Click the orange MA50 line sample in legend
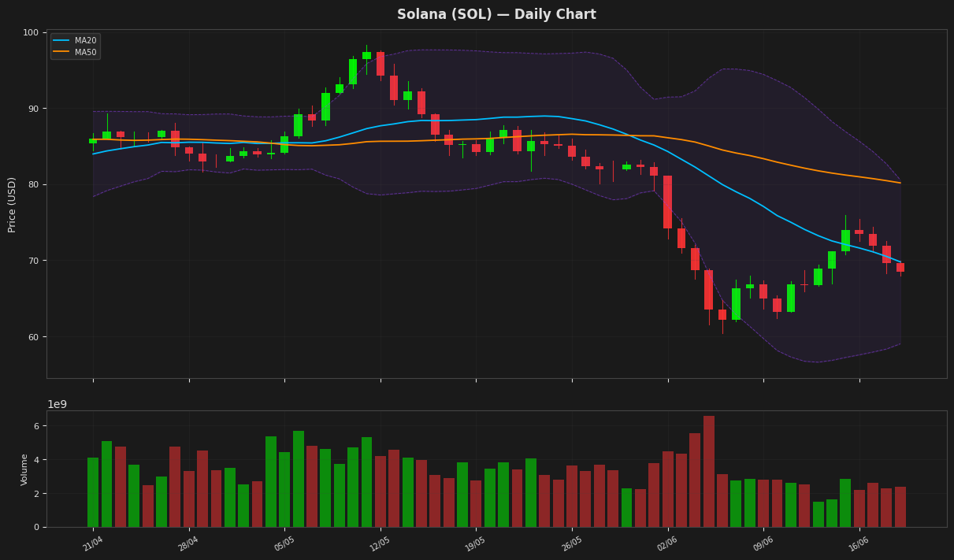The image size is (954, 560). 61,53
